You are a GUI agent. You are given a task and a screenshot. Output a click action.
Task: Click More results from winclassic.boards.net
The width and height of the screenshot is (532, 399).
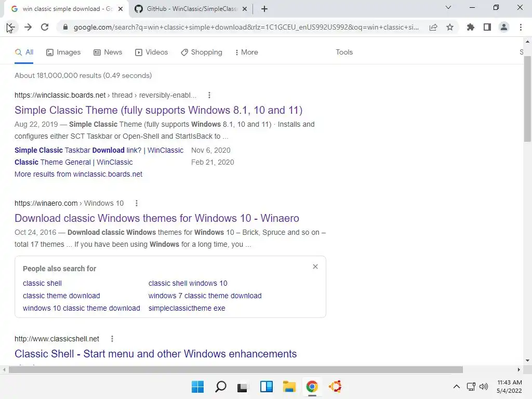coord(78,174)
